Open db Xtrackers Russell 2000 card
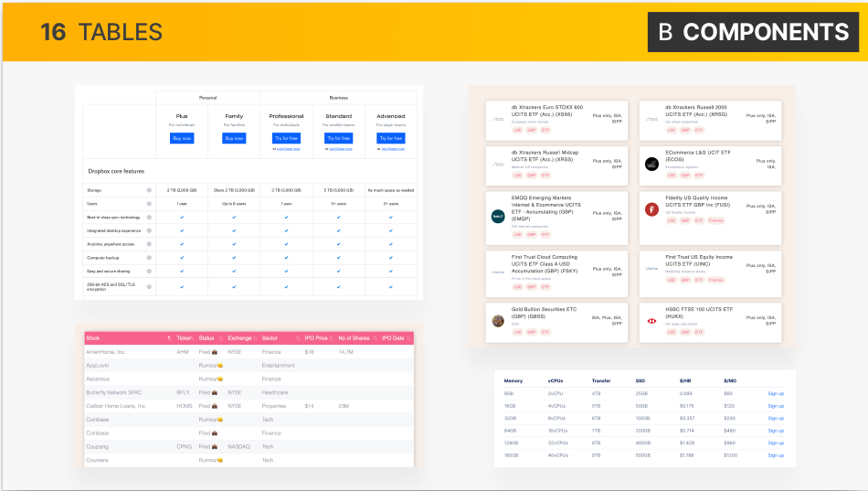 pos(710,121)
